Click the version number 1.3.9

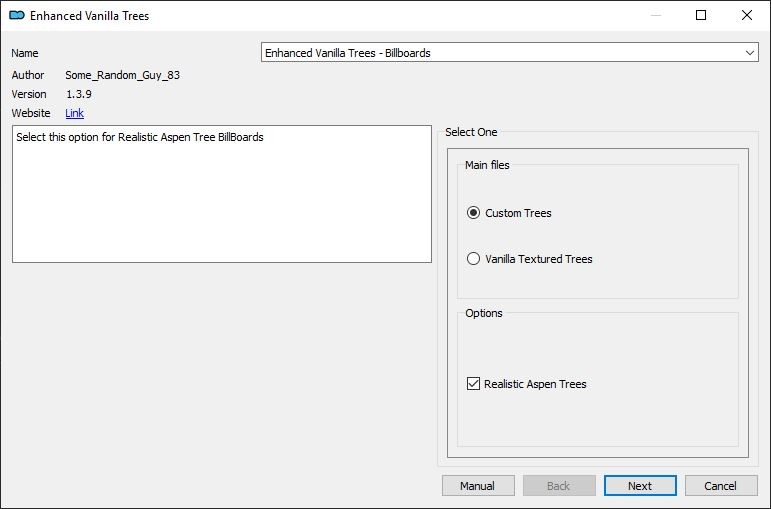click(79, 94)
